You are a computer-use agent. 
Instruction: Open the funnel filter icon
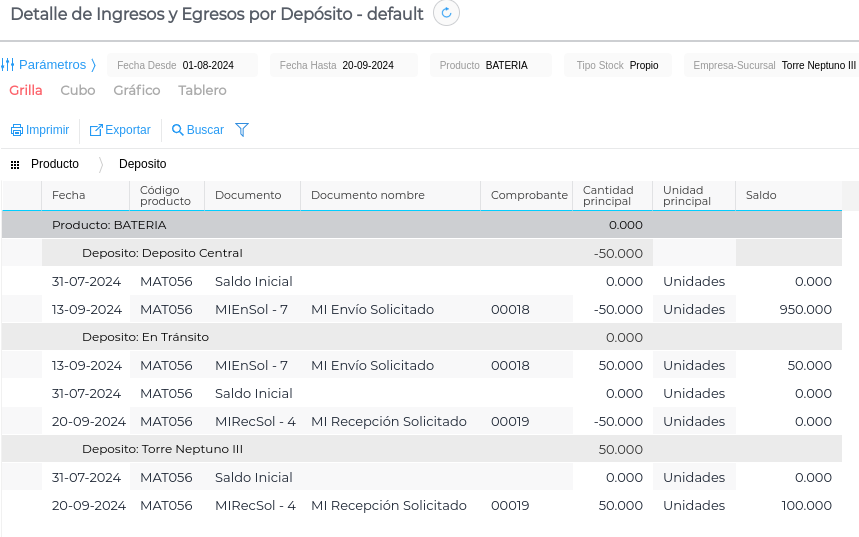pyautogui.click(x=242, y=130)
